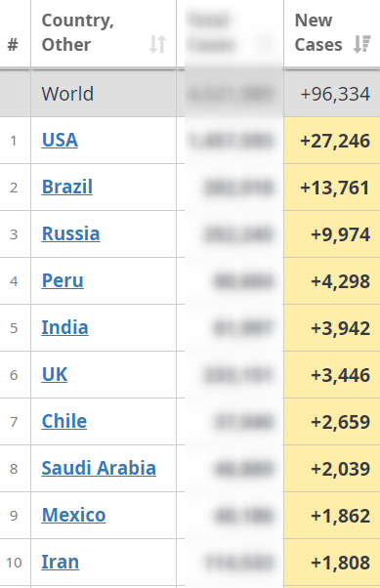Open the Russia country link

[71, 234]
